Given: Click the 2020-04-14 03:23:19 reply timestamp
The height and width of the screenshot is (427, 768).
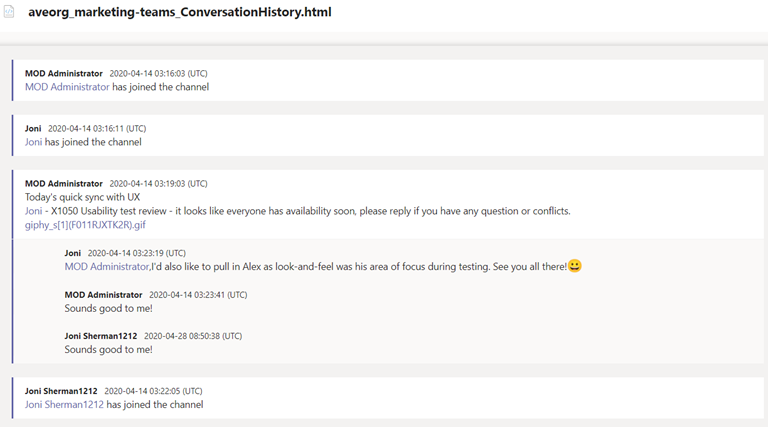Looking at the screenshot, I should click(x=137, y=253).
